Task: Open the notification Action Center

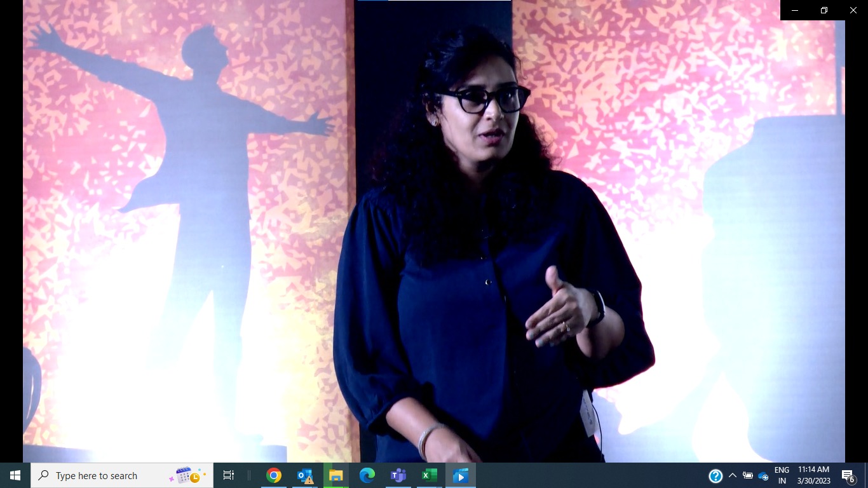Action: [x=848, y=476]
